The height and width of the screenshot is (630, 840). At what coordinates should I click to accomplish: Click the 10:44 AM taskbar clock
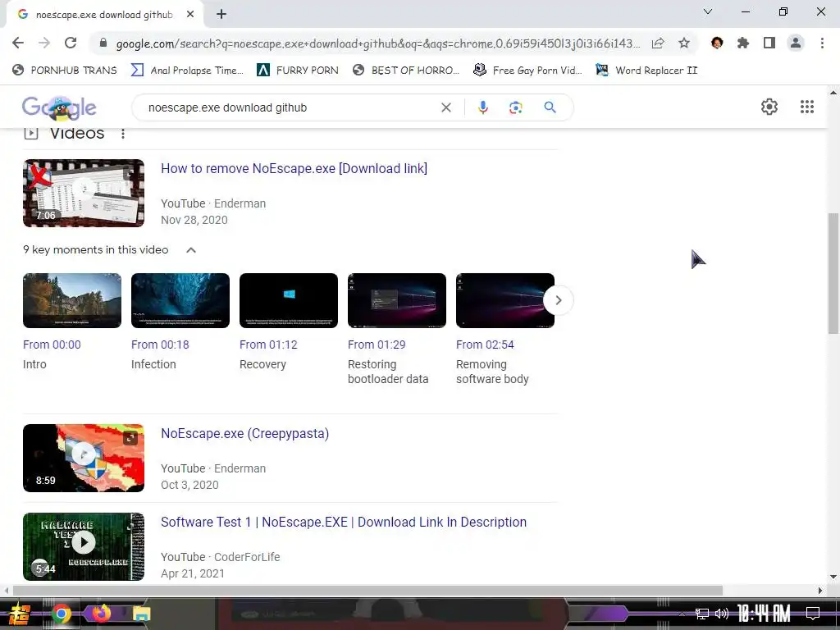(x=764, y=614)
